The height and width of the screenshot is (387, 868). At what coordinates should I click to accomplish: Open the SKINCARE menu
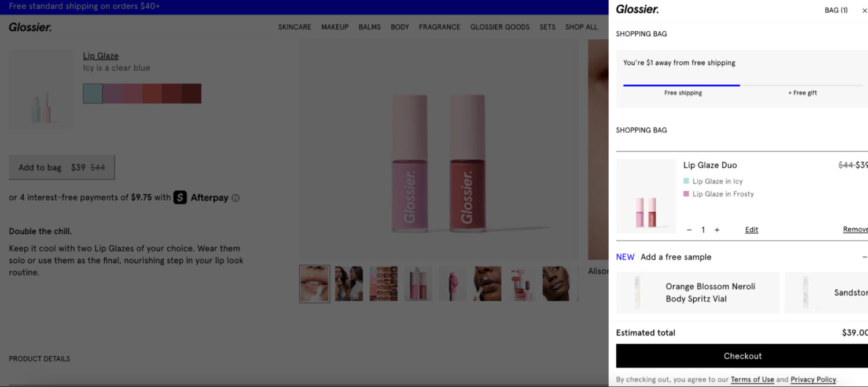click(x=295, y=27)
